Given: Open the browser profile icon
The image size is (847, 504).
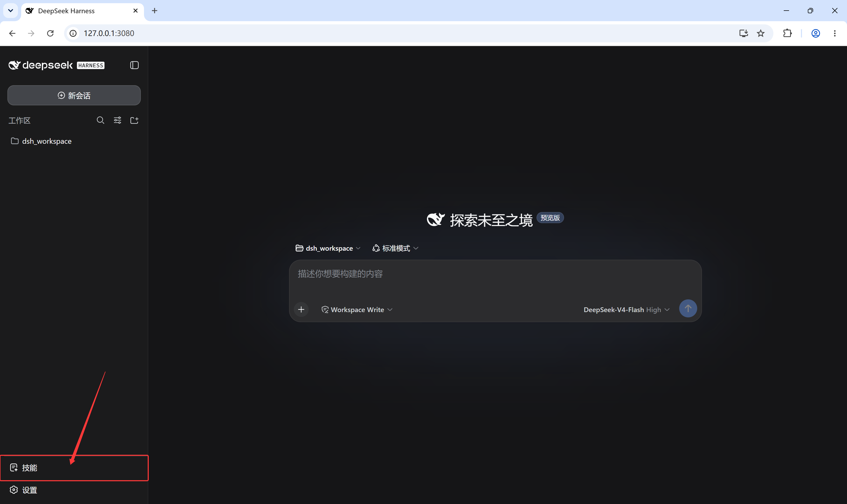Looking at the screenshot, I should point(816,33).
